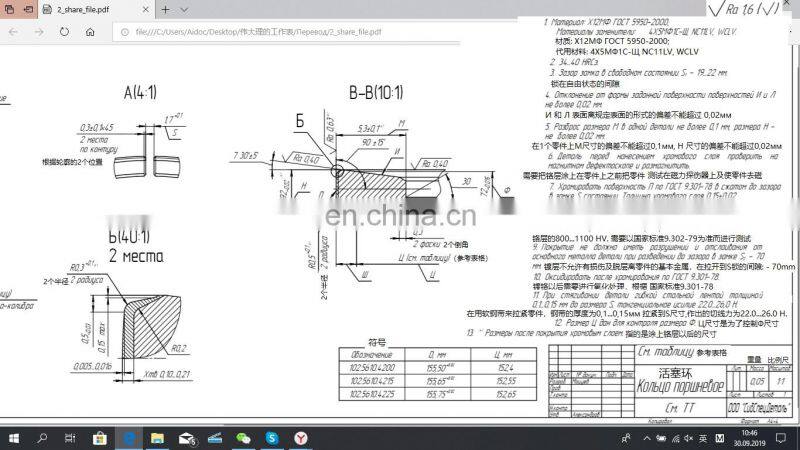Screen dimensions: 800x450
Task: Open the tabs you've set aside
Action: (x=8, y=9)
